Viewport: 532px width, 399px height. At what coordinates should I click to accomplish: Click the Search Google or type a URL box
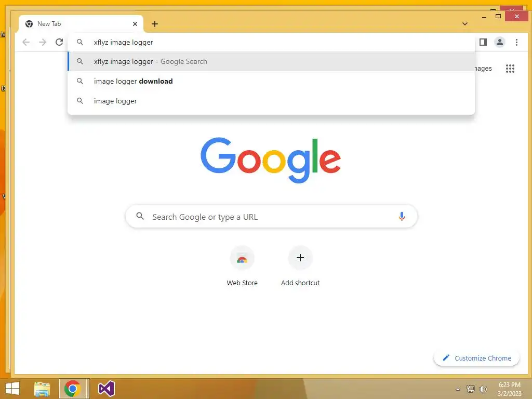point(271,217)
